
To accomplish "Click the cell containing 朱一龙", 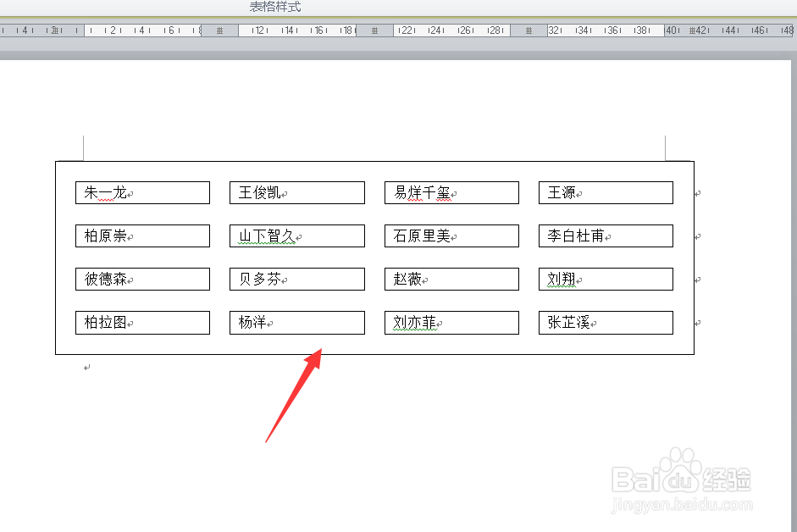I will pyautogui.click(x=142, y=193).
